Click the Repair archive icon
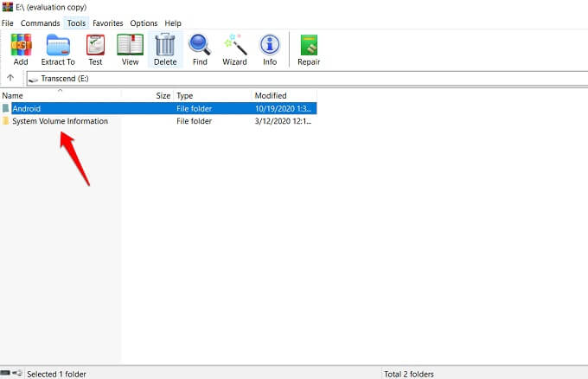 pos(307,49)
